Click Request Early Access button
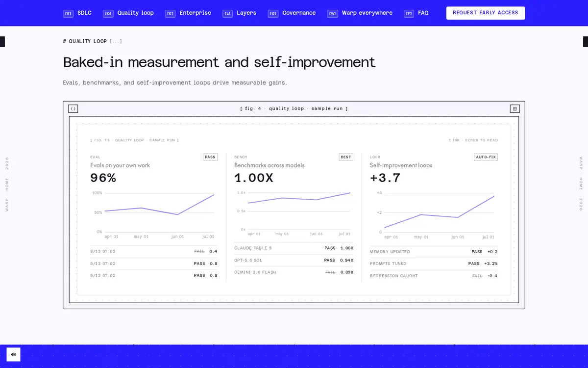This screenshot has width=588, height=368. pyautogui.click(x=486, y=13)
